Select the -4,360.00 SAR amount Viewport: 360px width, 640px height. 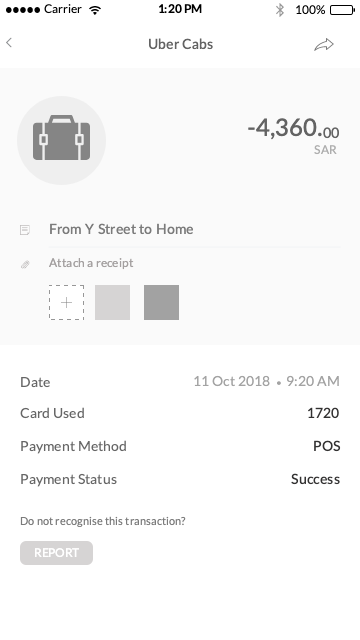point(293,135)
